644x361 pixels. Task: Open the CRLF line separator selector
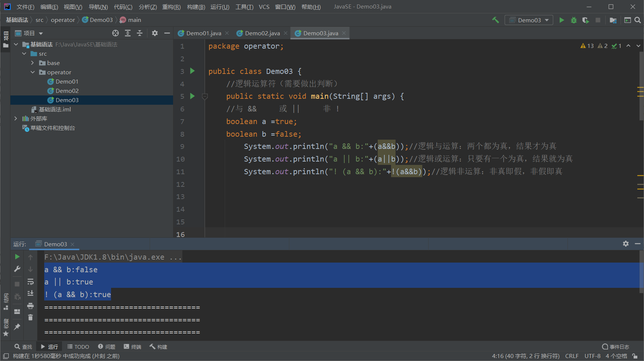(572, 356)
